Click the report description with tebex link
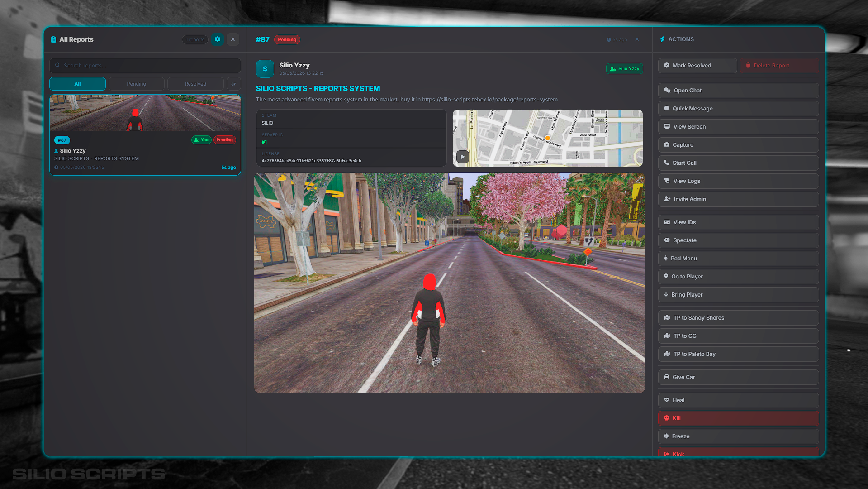Viewport: 868px width, 489px height. pyautogui.click(x=407, y=100)
